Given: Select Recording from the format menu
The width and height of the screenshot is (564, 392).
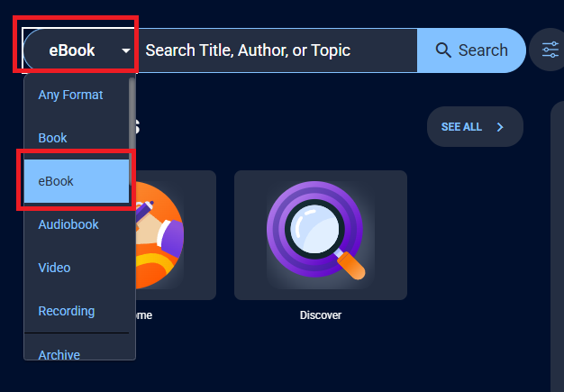Looking at the screenshot, I should pyautogui.click(x=66, y=311).
